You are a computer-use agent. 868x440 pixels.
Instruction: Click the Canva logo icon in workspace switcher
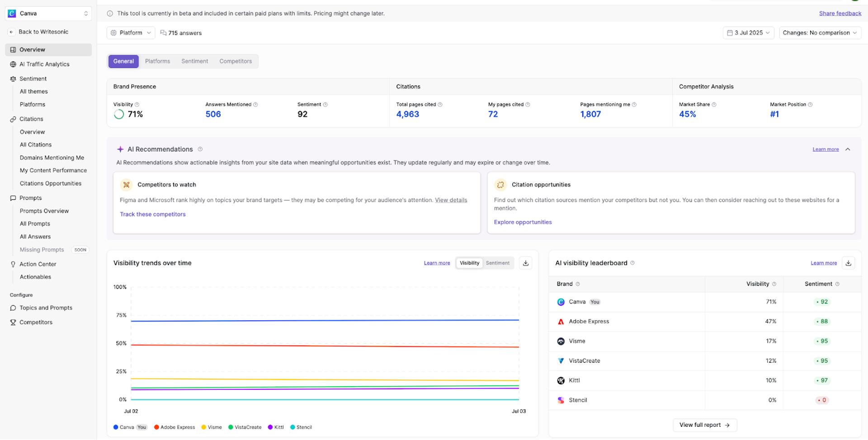(12, 14)
